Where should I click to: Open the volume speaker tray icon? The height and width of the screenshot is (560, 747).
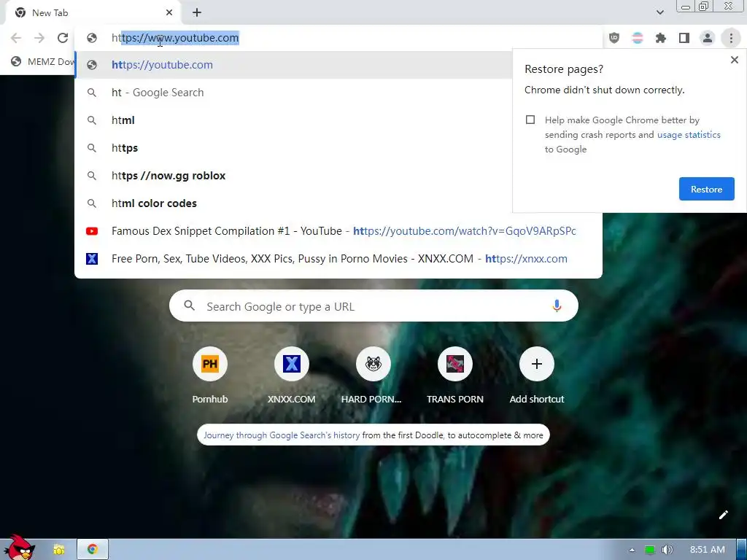667,550
